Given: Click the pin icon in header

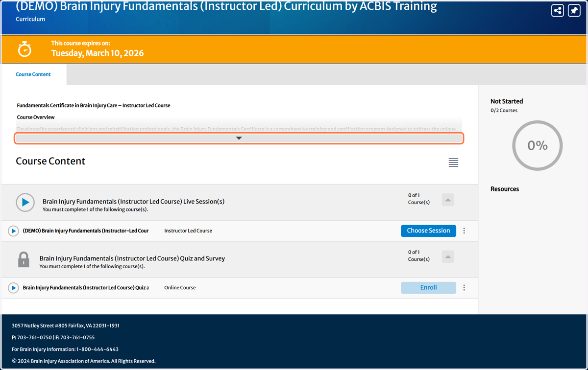Looking at the screenshot, I should coord(574,10).
